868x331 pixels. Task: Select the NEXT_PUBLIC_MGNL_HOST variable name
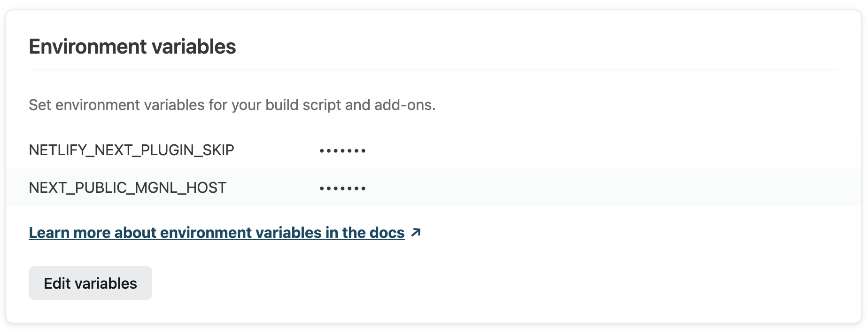[127, 188]
